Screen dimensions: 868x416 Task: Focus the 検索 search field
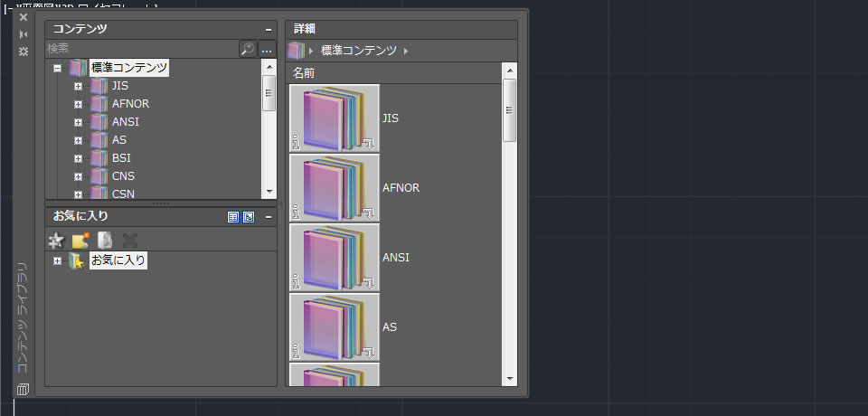tap(142, 49)
